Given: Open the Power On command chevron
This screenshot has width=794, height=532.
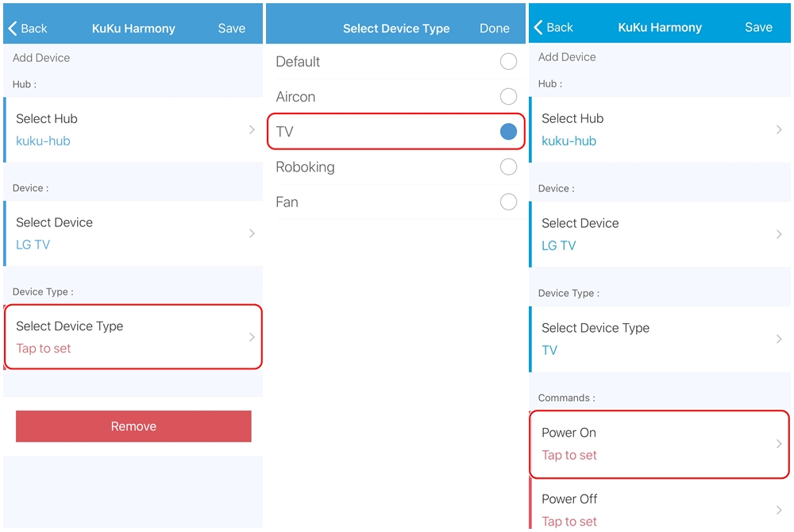Looking at the screenshot, I should point(779,444).
